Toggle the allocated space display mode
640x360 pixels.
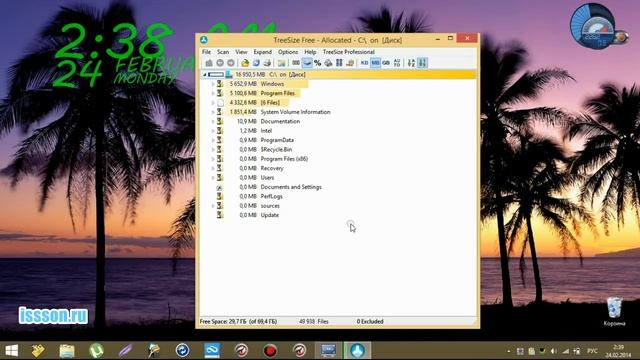pyautogui.click(x=307, y=63)
